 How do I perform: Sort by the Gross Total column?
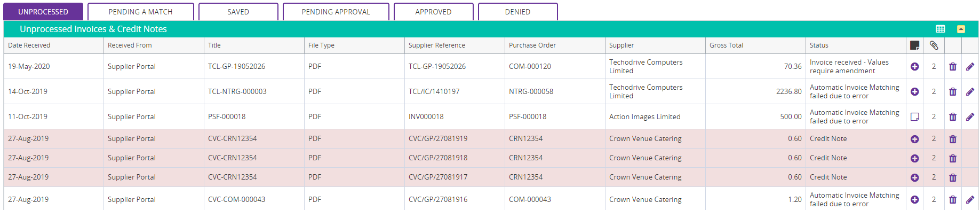click(x=726, y=45)
